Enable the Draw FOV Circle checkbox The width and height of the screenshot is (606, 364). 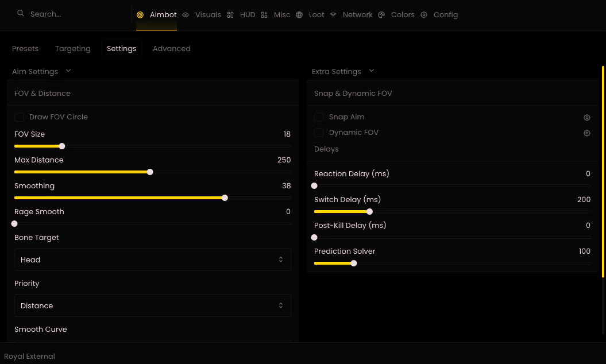coord(19,117)
